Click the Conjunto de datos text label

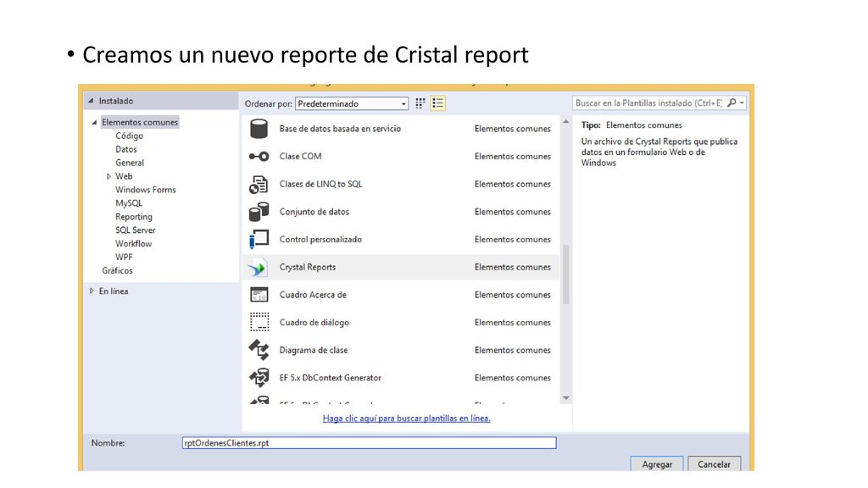tap(314, 212)
